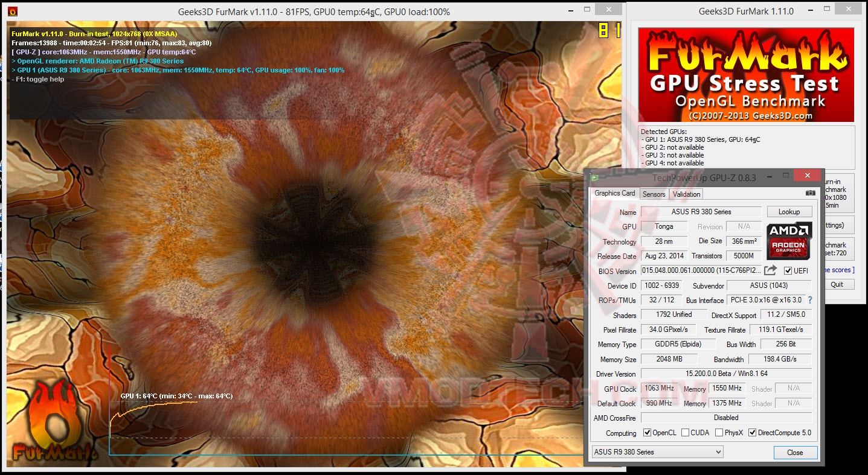
Task: Click the DirectX Support field 11.2 / SM5.0
Action: click(x=785, y=314)
